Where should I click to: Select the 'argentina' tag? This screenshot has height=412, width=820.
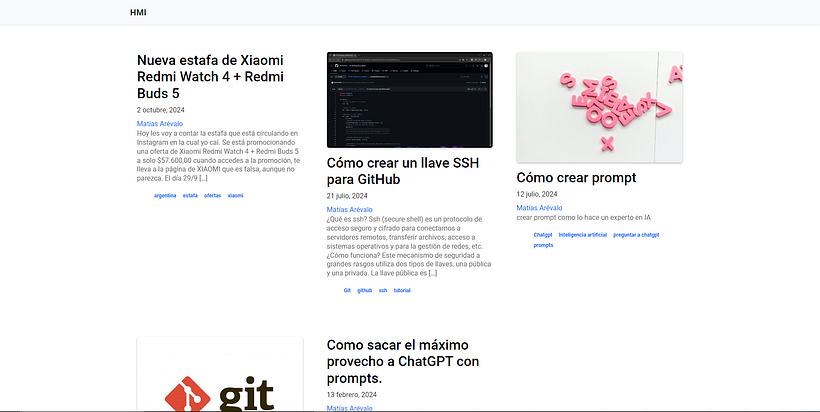(165, 196)
